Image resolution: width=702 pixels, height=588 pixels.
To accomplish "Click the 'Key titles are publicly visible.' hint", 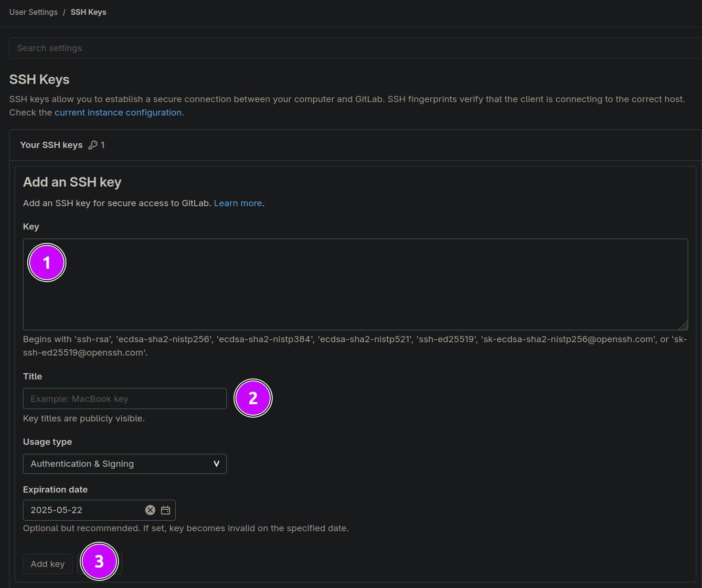I will coord(84,419).
